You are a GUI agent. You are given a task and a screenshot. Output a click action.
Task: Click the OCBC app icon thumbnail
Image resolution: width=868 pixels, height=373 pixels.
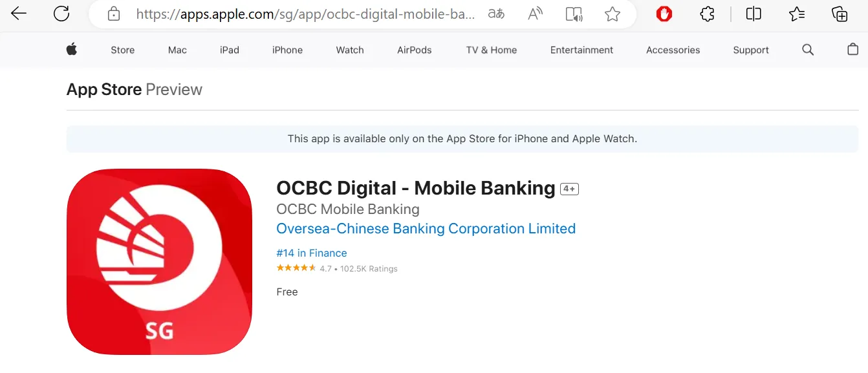[x=159, y=261]
